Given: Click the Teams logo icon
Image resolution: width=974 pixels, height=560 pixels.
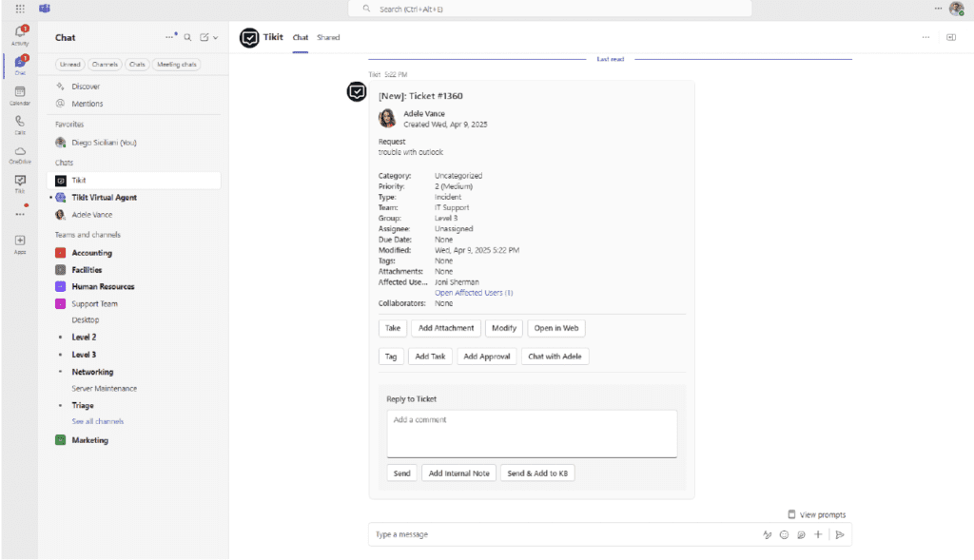Looking at the screenshot, I should pyautogui.click(x=45, y=9).
